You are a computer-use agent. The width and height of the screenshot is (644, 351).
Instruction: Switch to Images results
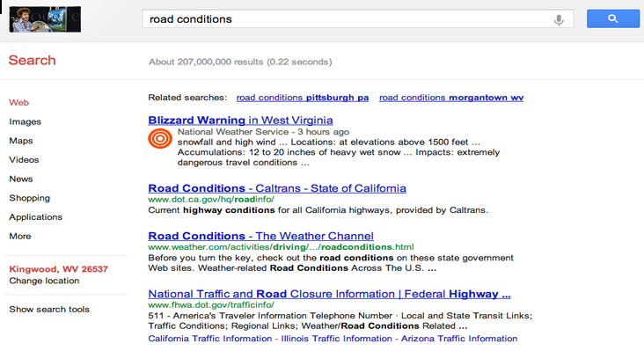pyautogui.click(x=25, y=122)
